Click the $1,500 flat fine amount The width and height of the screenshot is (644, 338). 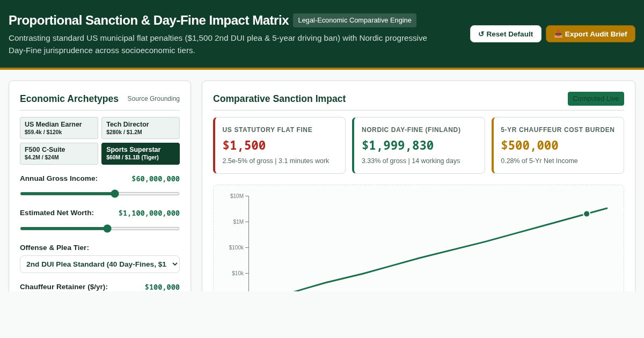click(244, 145)
